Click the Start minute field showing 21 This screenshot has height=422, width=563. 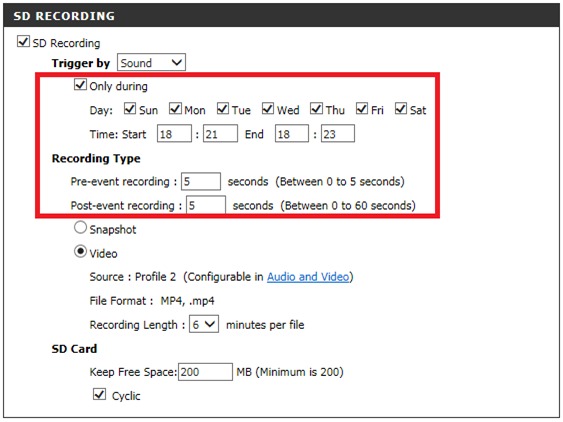pyautogui.click(x=220, y=134)
